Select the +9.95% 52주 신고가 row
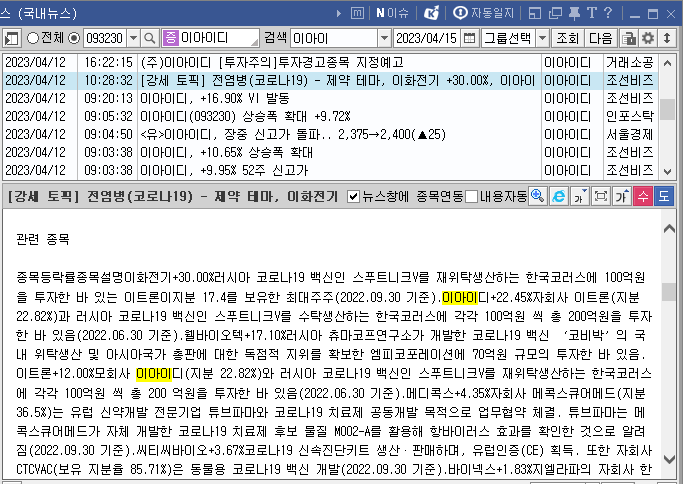 click(331, 170)
